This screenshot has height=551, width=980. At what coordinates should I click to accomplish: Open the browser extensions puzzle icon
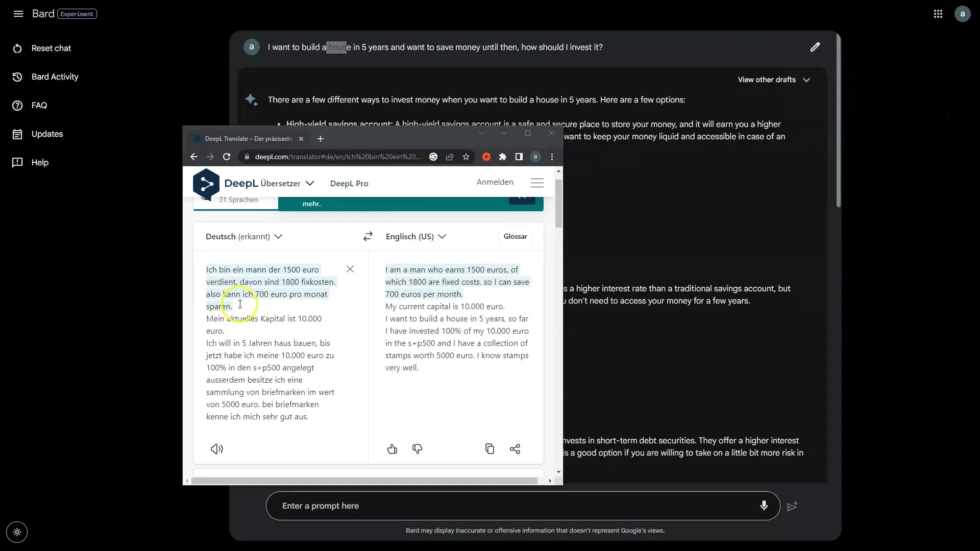pyautogui.click(x=503, y=157)
